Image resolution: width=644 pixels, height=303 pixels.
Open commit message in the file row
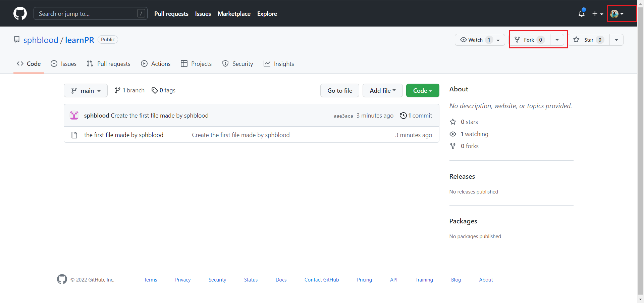pos(241,135)
